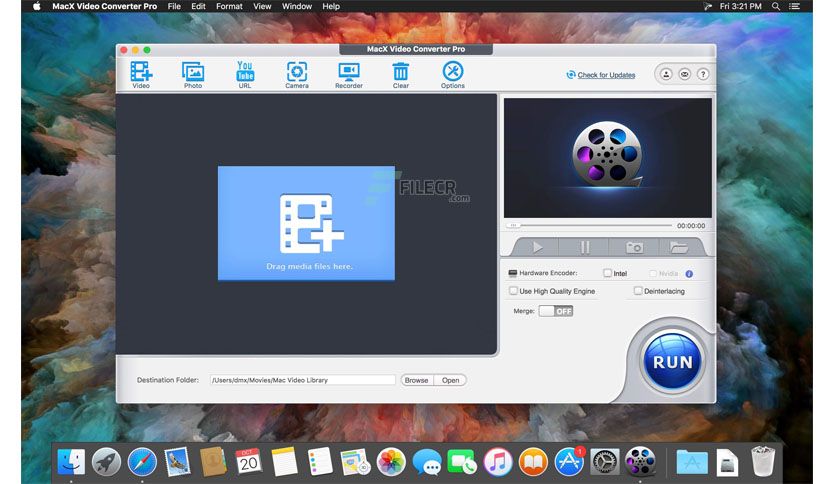This screenshot has height=484, width=836.
Task: Pause the preview video
Action: pos(584,247)
